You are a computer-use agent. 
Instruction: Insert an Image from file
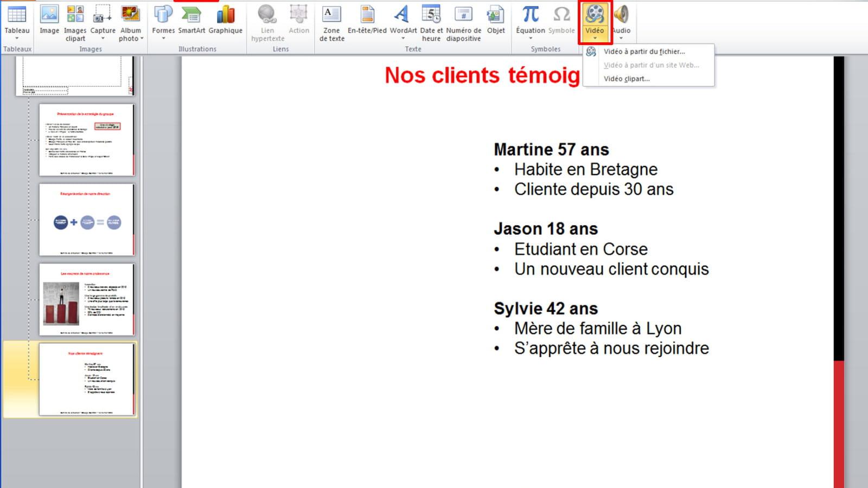click(49, 20)
